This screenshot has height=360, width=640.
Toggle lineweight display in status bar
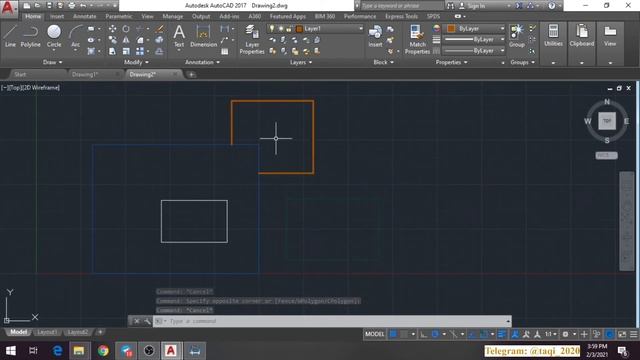[x=502, y=334]
